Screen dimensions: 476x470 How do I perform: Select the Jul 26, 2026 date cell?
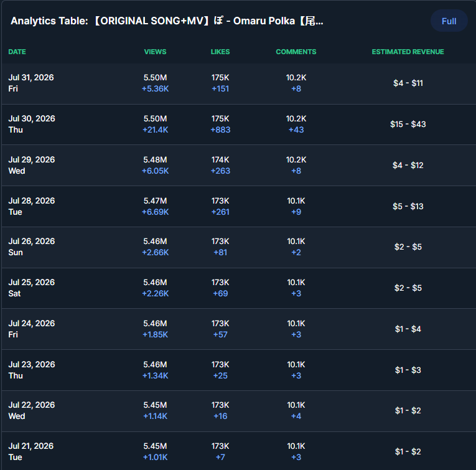32,247
